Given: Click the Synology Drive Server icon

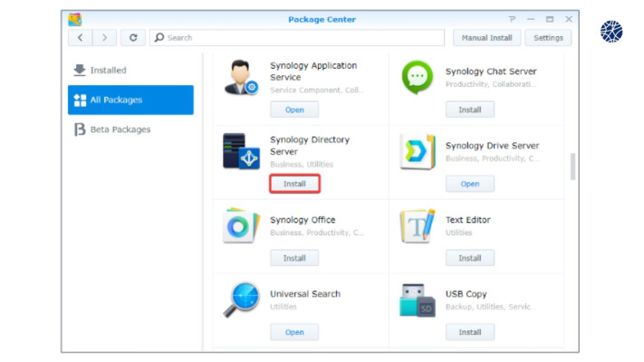Looking at the screenshot, I should 418,151.
